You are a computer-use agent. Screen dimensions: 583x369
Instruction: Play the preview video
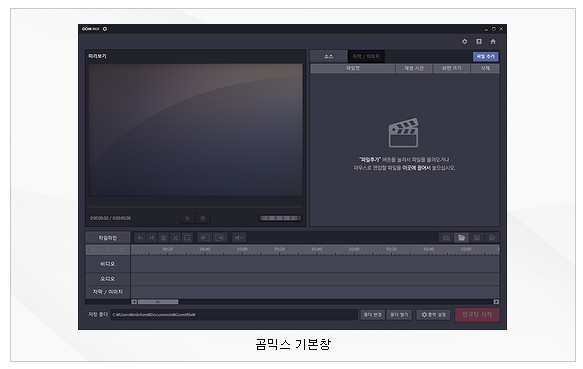click(x=188, y=218)
